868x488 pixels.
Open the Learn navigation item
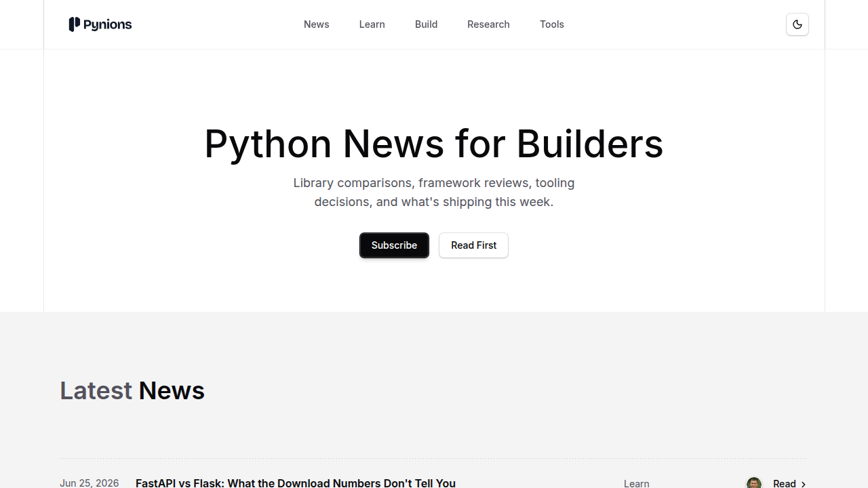pyautogui.click(x=372, y=24)
